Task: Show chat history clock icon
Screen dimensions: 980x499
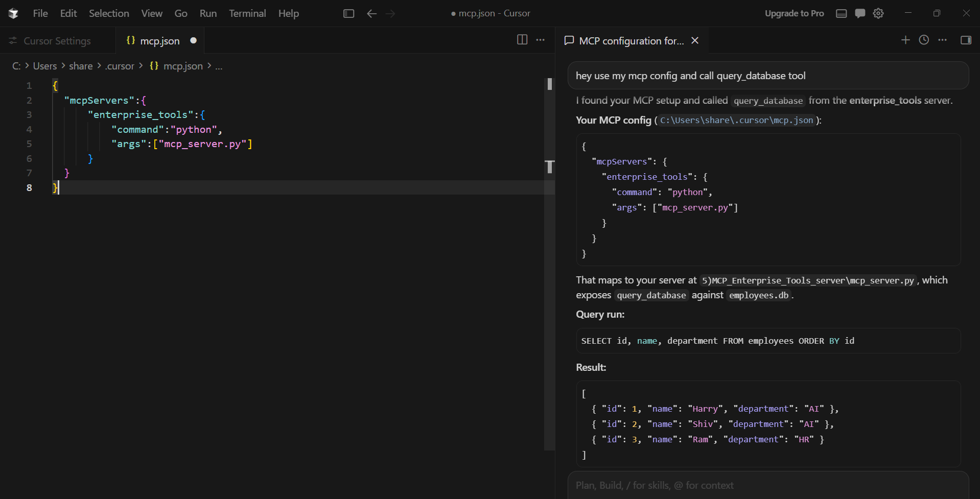Action: pos(924,40)
